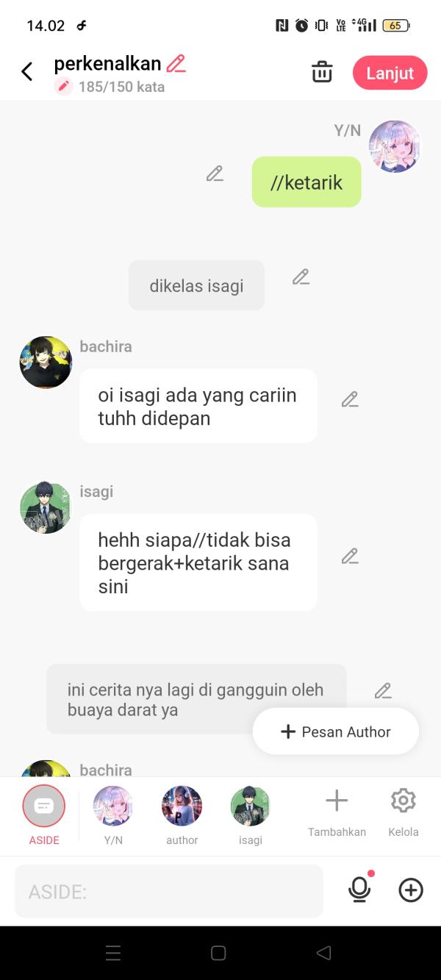Open the circled plus attachment icon
The image size is (441, 980).
pyautogui.click(x=411, y=890)
